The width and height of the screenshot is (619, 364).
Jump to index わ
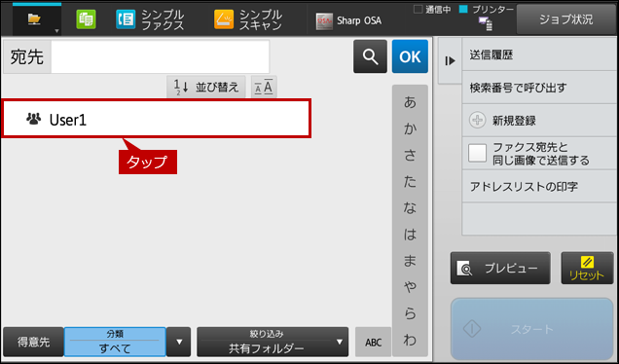pyautogui.click(x=410, y=340)
